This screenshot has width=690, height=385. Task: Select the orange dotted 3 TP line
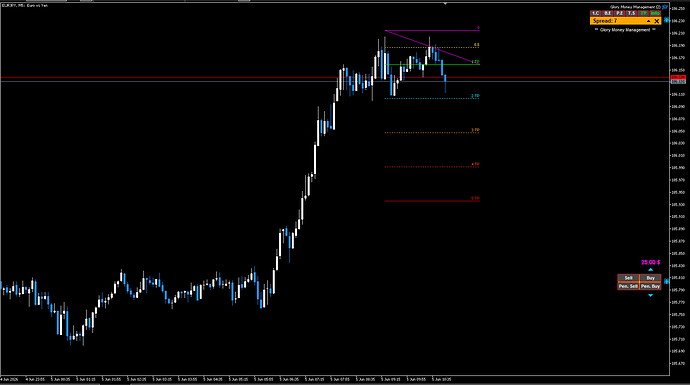tap(433, 132)
